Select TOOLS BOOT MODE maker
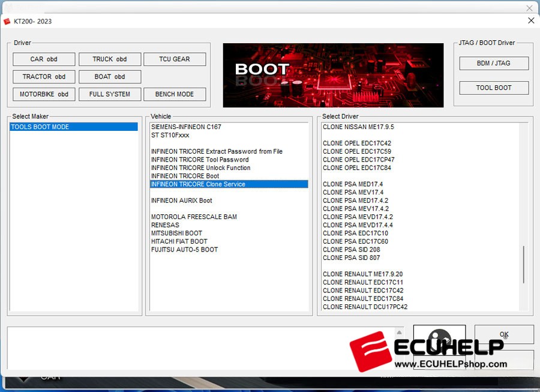This screenshot has height=392, width=540. pos(74,127)
